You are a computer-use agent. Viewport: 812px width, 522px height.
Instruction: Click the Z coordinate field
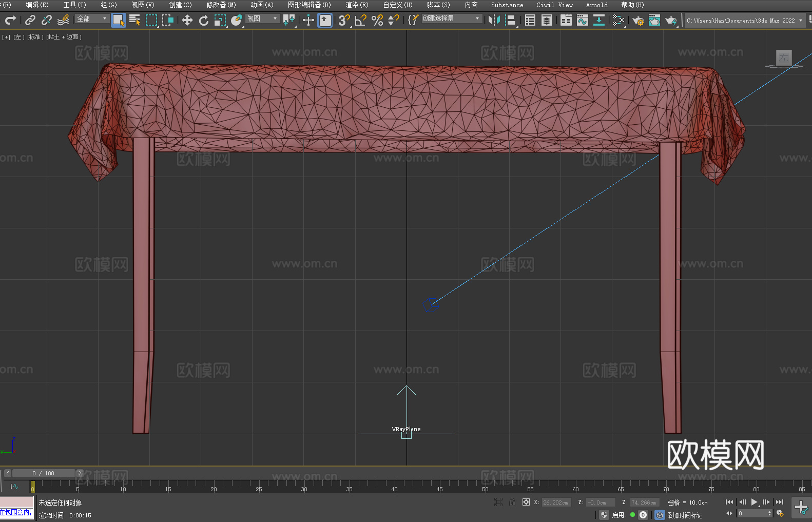(x=645, y=502)
